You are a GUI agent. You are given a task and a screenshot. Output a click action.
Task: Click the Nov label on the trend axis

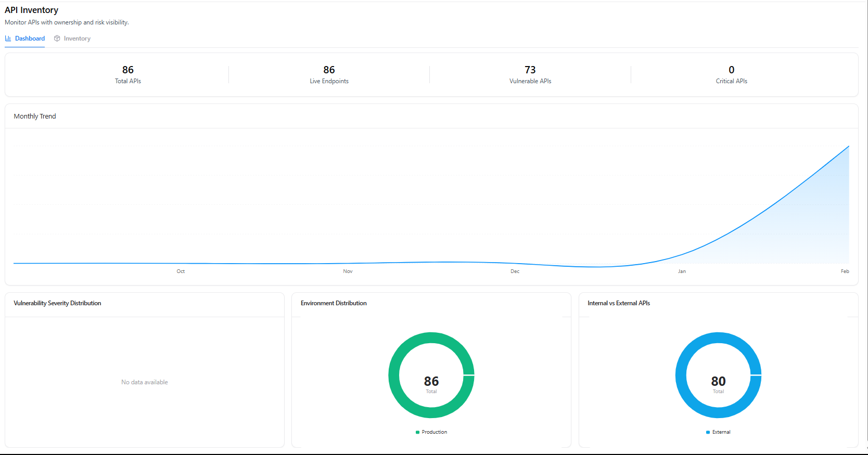click(348, 271)
